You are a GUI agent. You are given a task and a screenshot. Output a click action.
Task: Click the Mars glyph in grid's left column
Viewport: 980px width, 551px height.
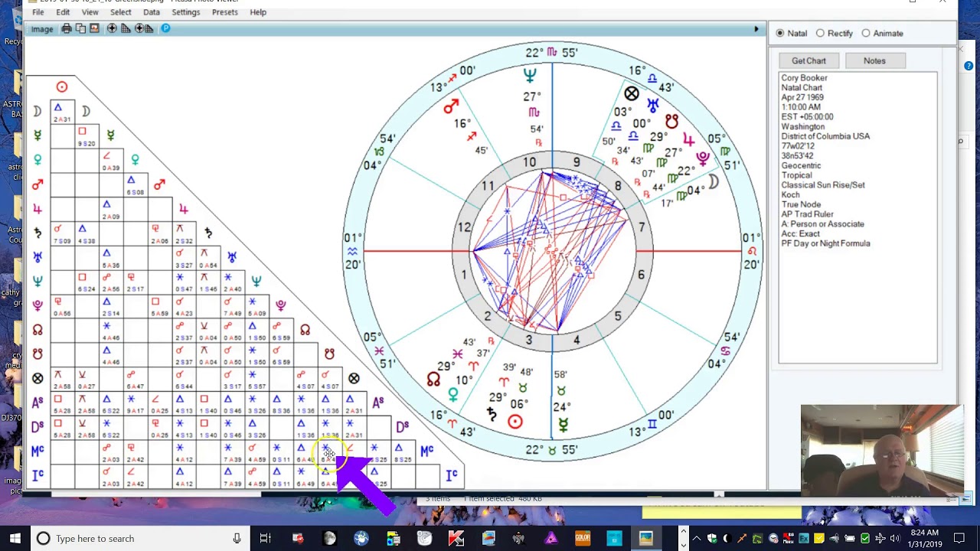pyautogui.click(x=38, y=184)
